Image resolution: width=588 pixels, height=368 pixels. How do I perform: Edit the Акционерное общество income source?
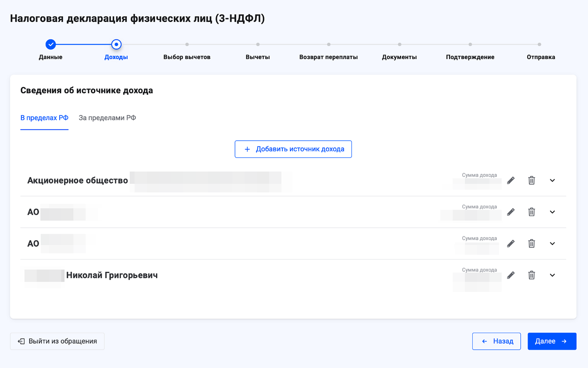511,181
